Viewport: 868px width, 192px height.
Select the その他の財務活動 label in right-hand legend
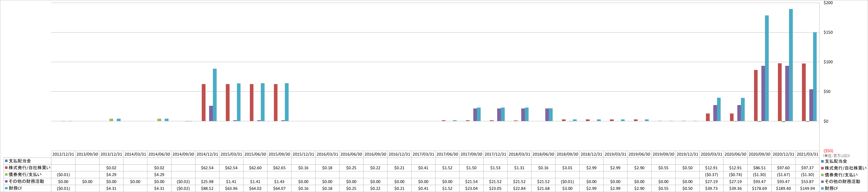(842, 182)
